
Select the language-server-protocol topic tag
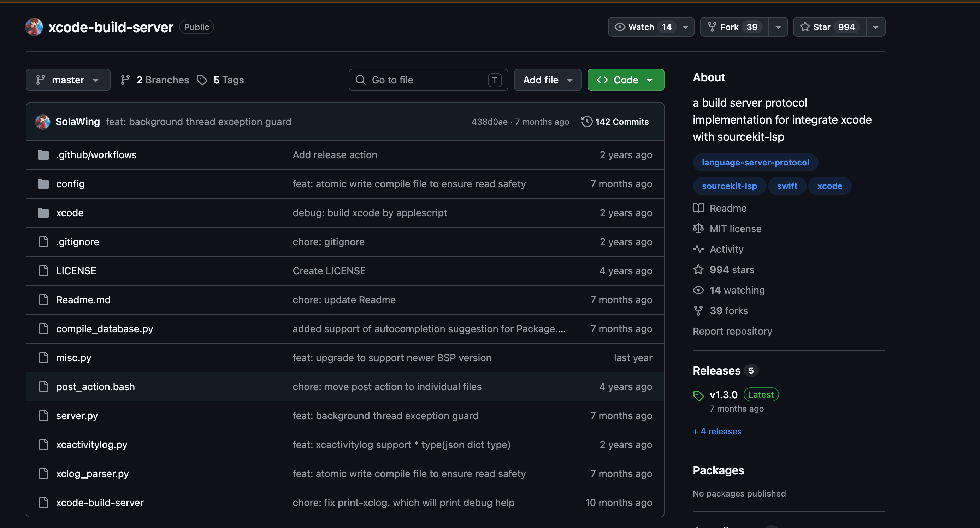755,163
